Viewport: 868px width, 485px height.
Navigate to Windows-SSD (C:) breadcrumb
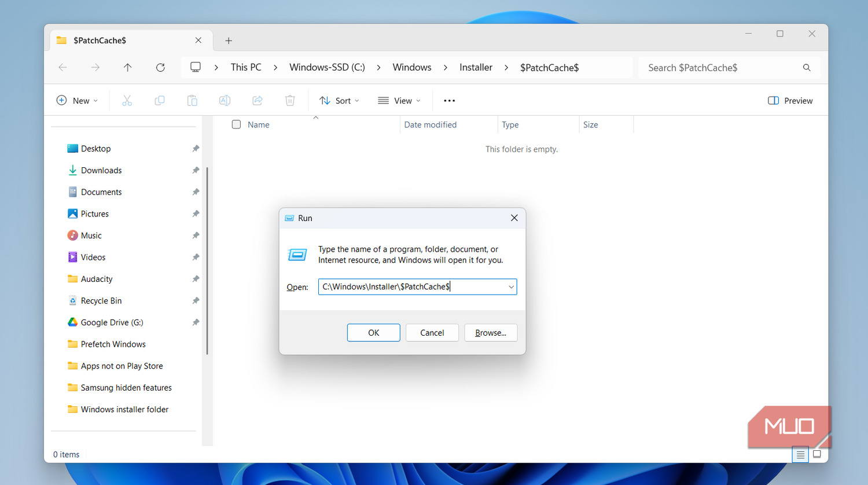click(x=327, y=67)
